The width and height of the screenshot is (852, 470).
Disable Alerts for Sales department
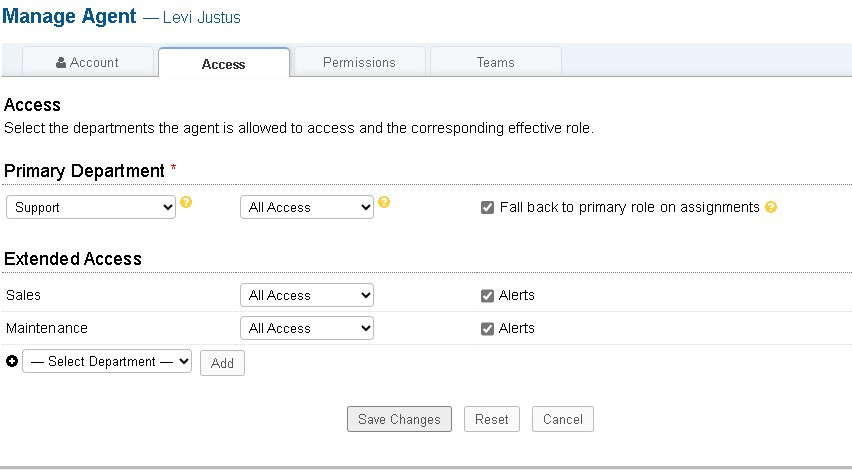(487, 295)
